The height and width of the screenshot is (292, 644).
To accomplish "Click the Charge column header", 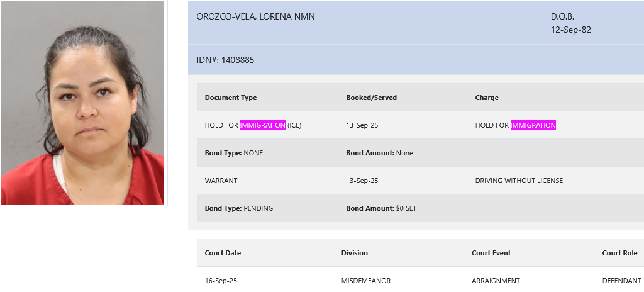I will (487, 98).
